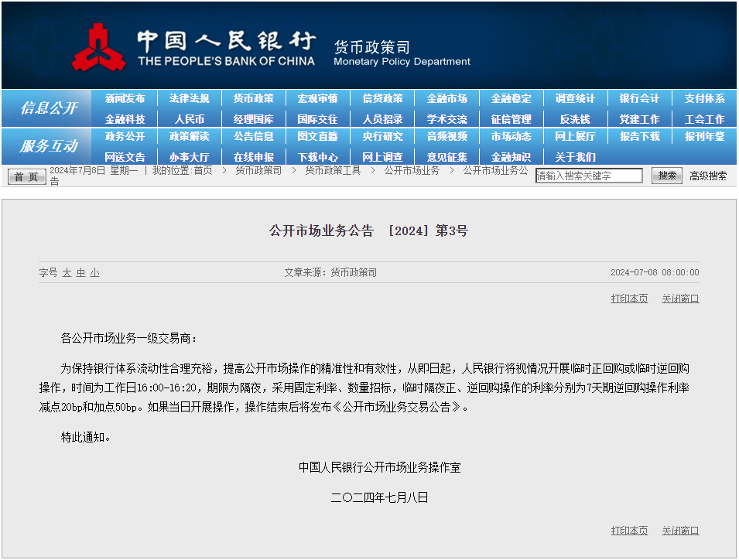The width and height of the screenshot is (739, 560).
Task: Click the search keyword input field
Action: pos(589,176)
